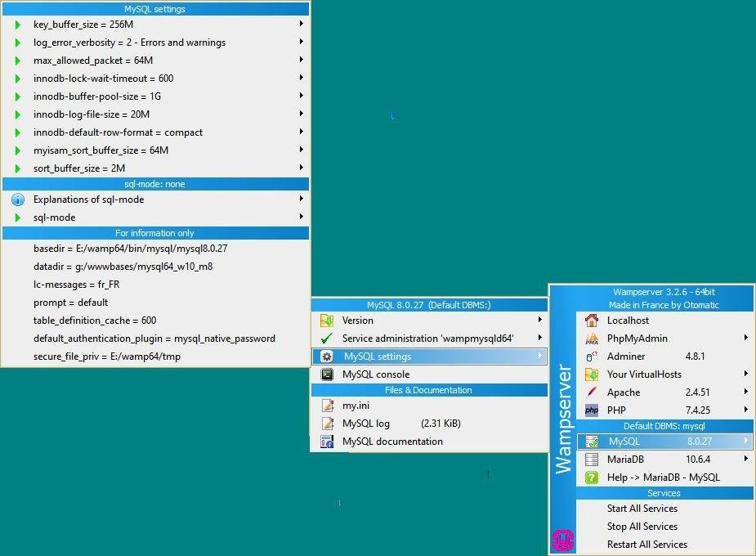Expand the innodb-buffer-pool-size submenu arrow
Viewport: 756px width, 556px height.
pos(301,96)
